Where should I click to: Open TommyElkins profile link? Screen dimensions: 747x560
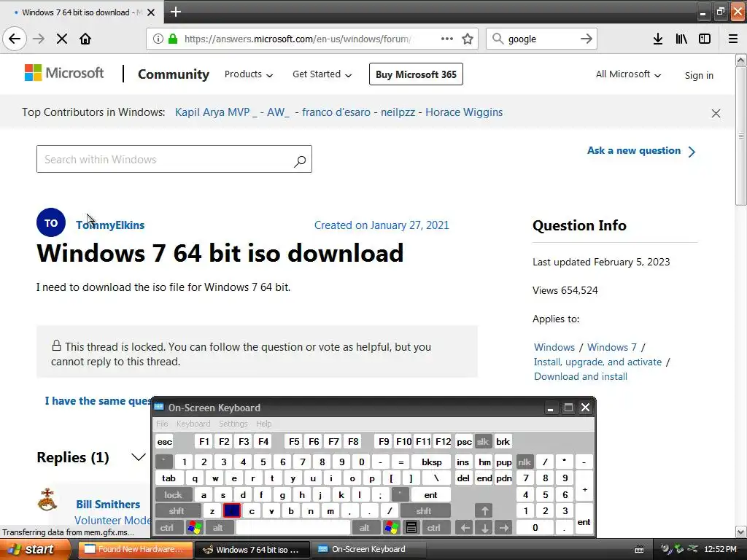[x=110, y=225]
